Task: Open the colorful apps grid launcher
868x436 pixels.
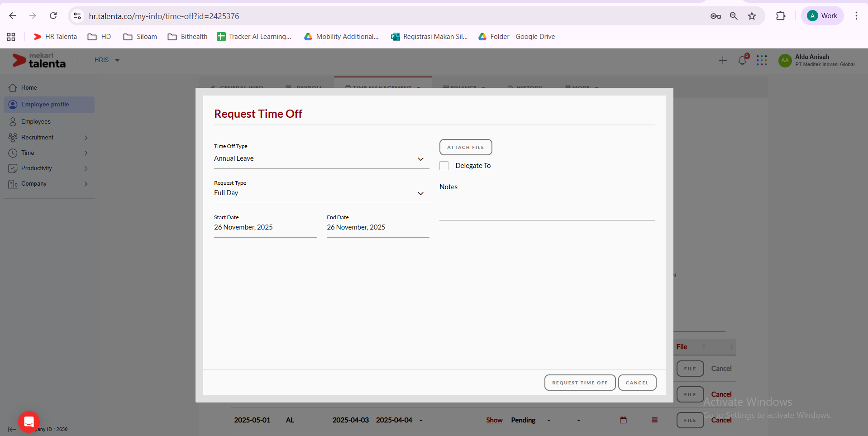Action: point(762,60)
